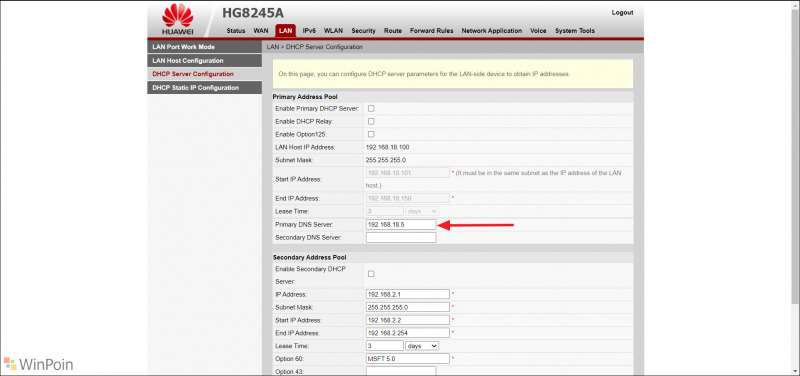Open LAN Host Configuration page
800x376 pixels.
[205, 61]
